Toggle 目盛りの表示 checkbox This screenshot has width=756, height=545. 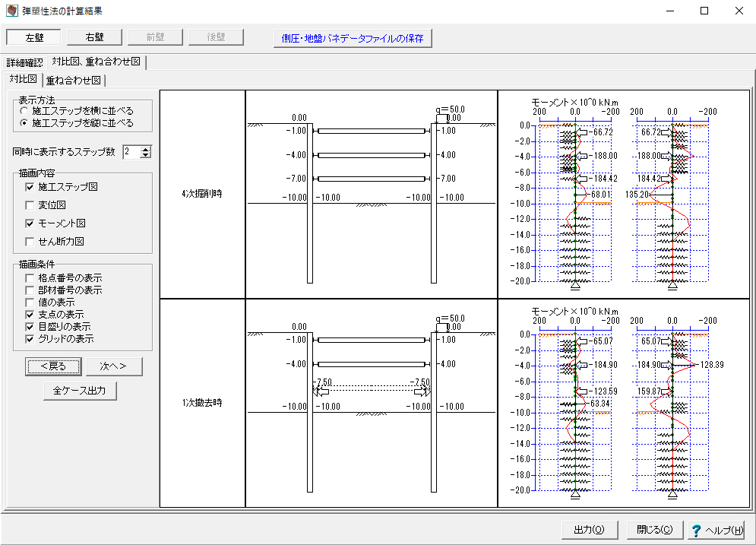[30, 327]
